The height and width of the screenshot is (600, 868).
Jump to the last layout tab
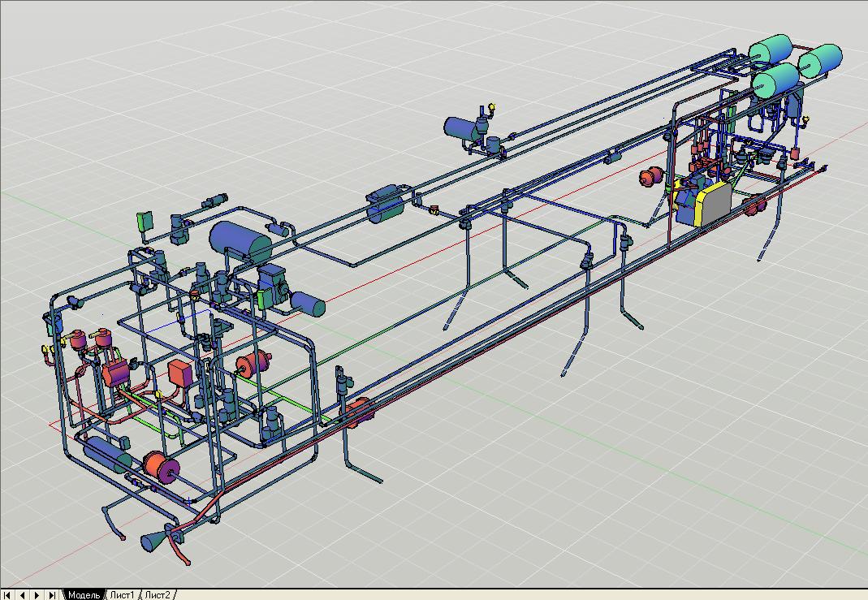click(x=52, y=595)
